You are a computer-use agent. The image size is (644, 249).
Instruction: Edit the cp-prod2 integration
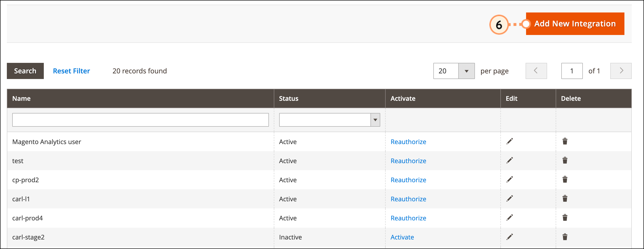[x=509, y=179]
